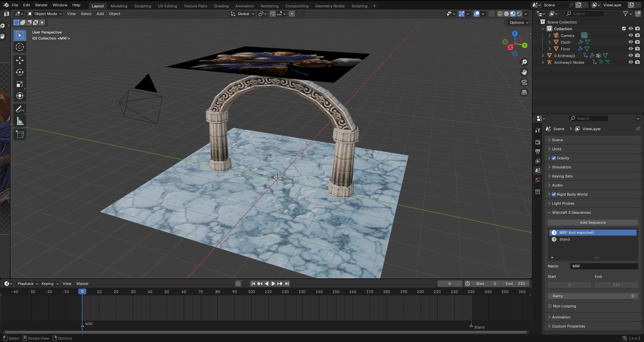Enable the Non Looping checkbox
Image resolution: width=644 pixels, height=342 pixels.
[x=550, y=306]
